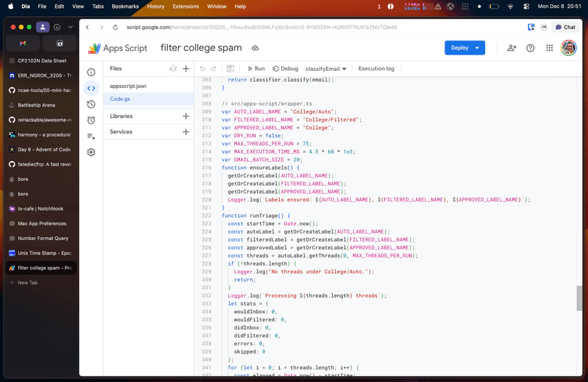Open the Triggers clock icon

pyautogui.click(x=91, y=120)
